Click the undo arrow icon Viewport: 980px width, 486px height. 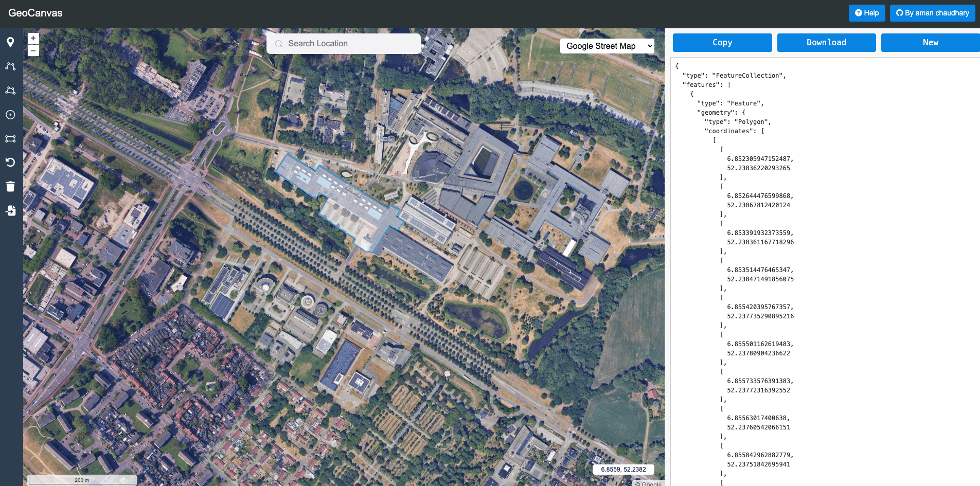[10, 163]
